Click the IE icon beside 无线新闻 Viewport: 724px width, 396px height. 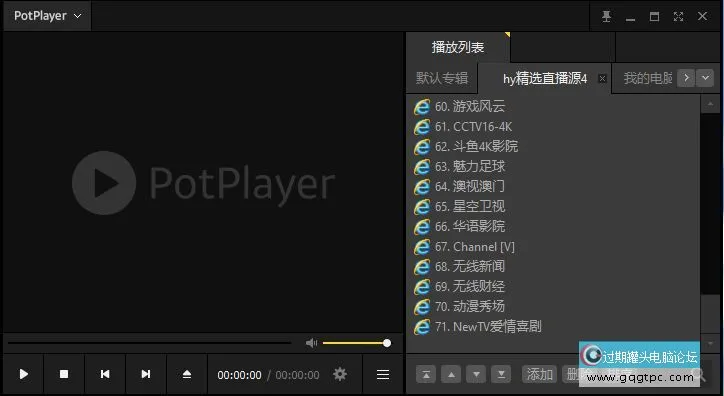422,266
